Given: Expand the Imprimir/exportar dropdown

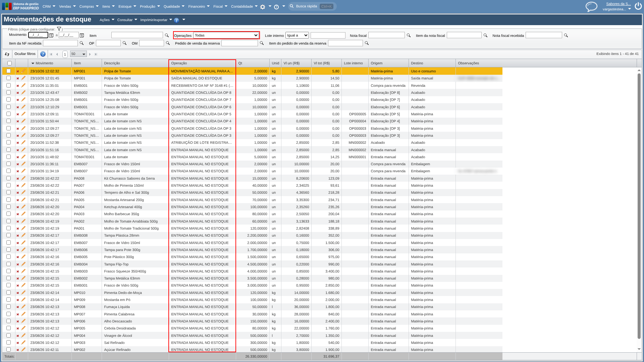Looking at the screenshot, I should click(x=156, y=20).
